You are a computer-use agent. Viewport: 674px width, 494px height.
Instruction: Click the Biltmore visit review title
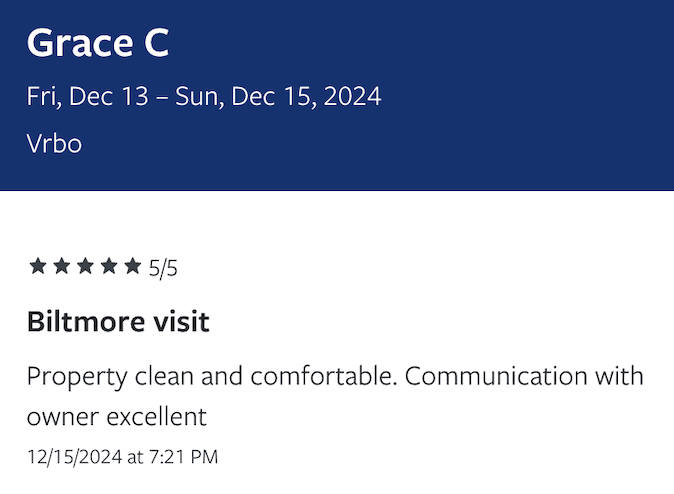click(x=118, y=322)
